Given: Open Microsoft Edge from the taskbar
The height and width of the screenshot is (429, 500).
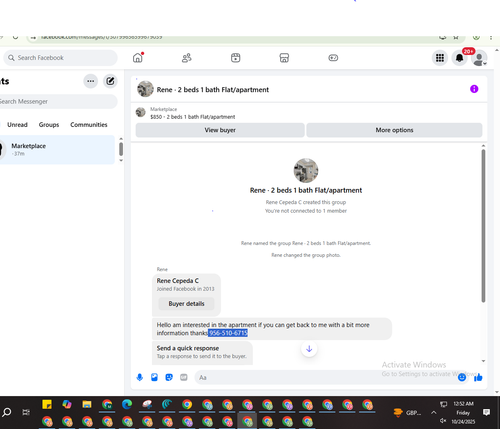Looking at the screenshot, I should click(127, 404).
